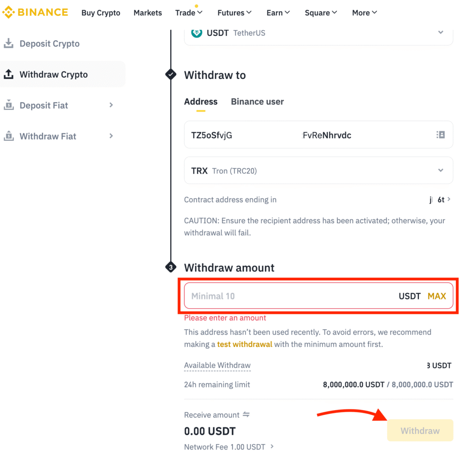Click the Withdraw Fiat sidebar icon
The height and width of the screenshot is (451, 476).
(8, 136)
